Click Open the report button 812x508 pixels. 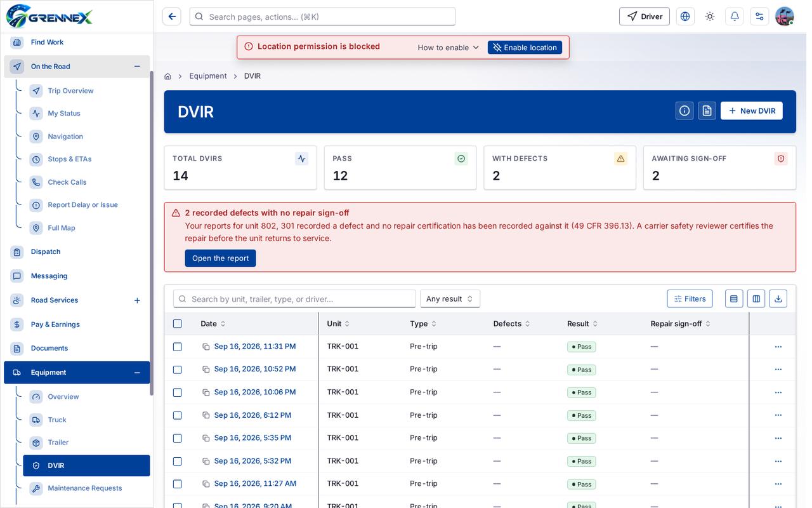(x=220, y=258)
